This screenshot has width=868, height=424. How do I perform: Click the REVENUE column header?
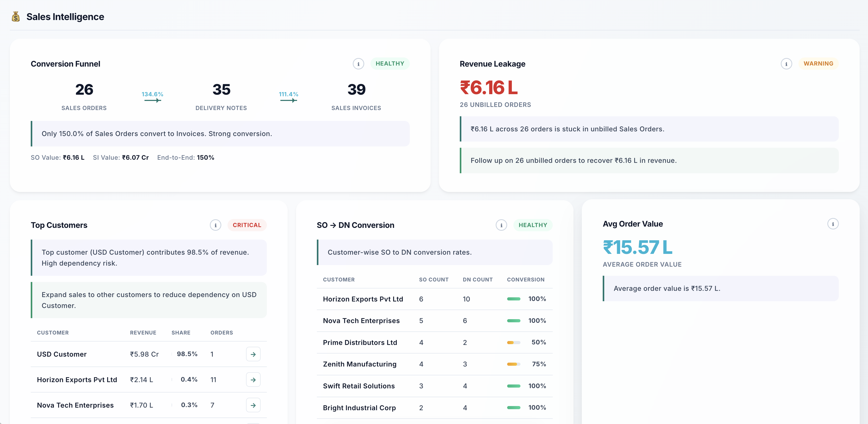[143, 332]
